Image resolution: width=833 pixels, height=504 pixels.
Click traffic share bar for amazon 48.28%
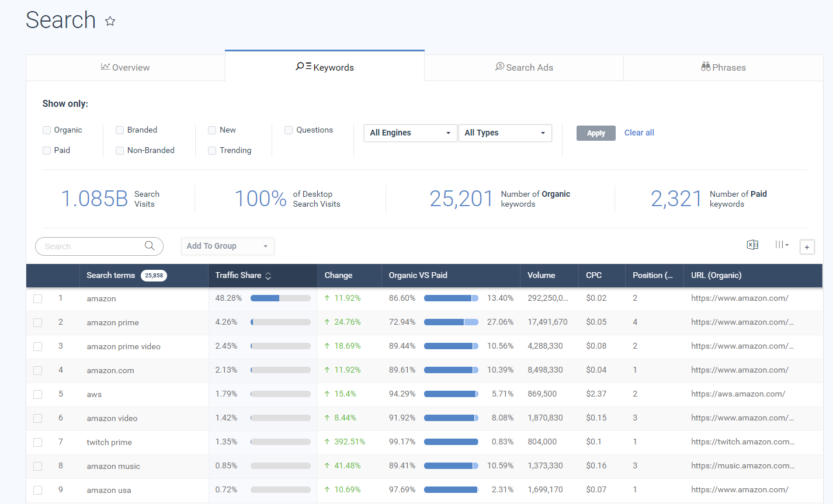click(x=280, y=298)
